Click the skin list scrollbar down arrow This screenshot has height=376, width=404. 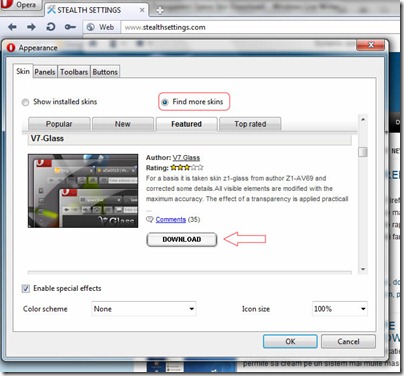pyautogui.click(x=363, y=269)
